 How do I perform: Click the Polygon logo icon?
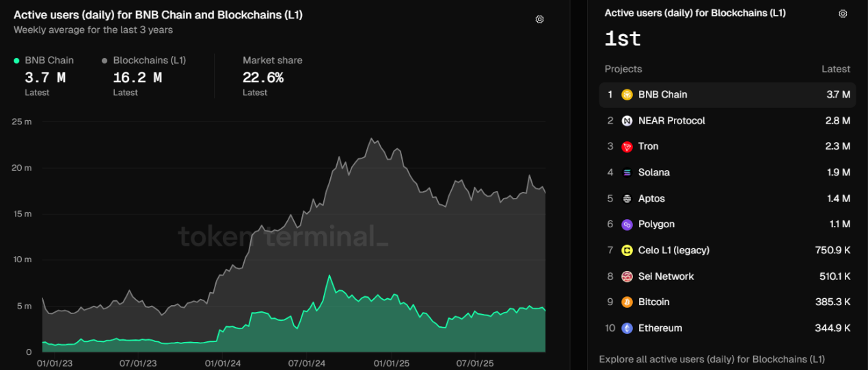[x=627, y=225]
